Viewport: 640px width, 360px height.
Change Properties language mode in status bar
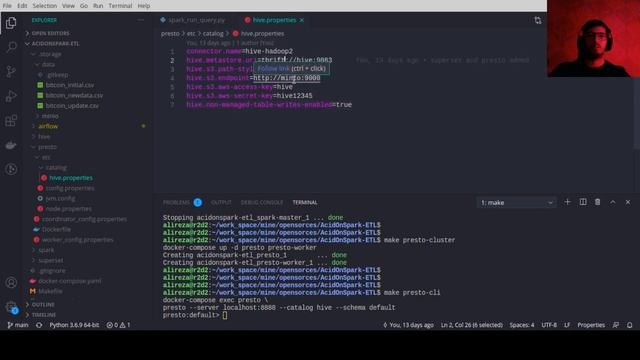click(x=591, y=325)
